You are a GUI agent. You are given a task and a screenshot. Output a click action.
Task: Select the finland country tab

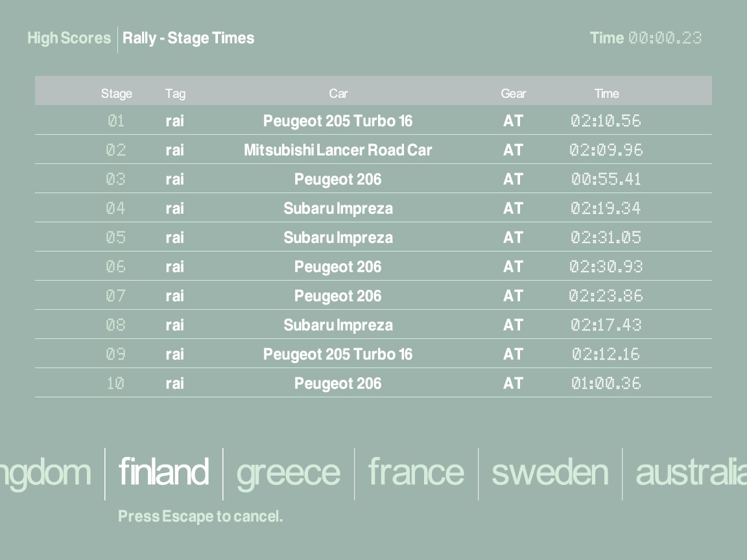click(x=163, y=472)
